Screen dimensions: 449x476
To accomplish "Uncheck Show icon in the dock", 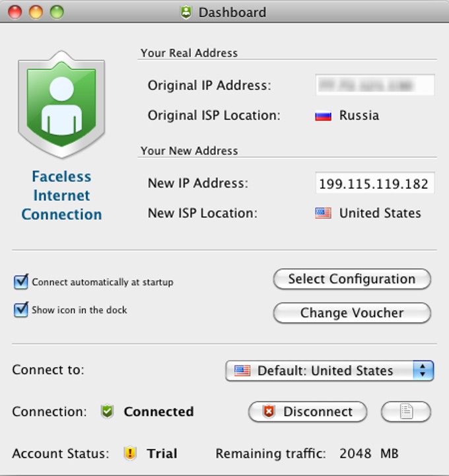I will (21, 310).
